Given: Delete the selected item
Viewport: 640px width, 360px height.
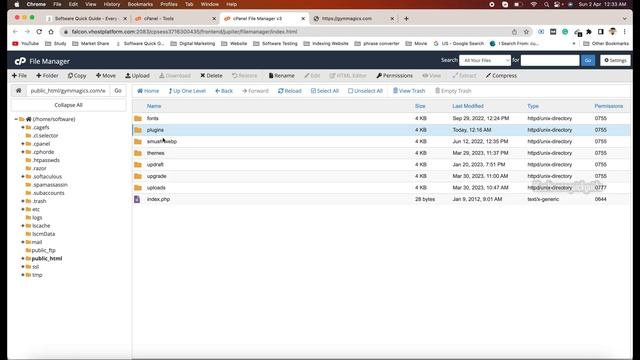Looking at the screenshot, I should pos(211,76).
